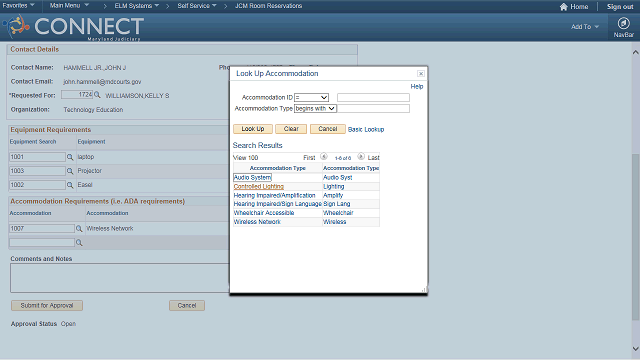The height and width of the screenshot is (360, 640).
Task: Click equipment search field containing 1001
Action: point(37,157)
